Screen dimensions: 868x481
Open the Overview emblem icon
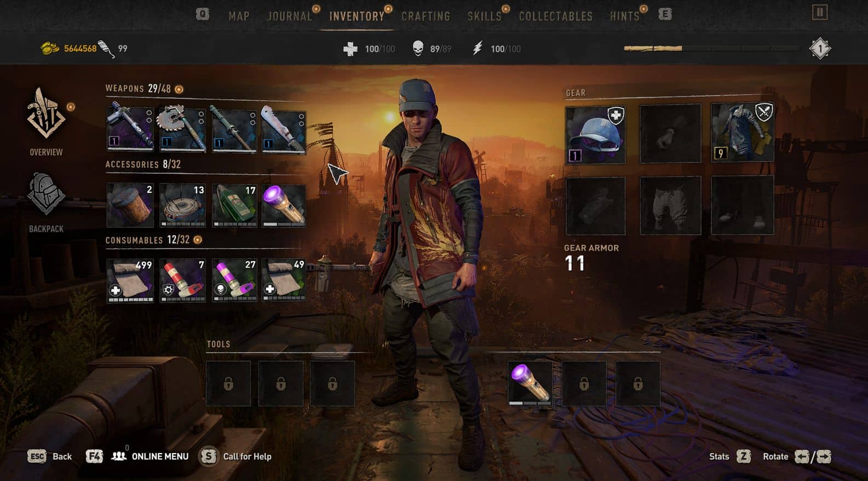point(46,114)
